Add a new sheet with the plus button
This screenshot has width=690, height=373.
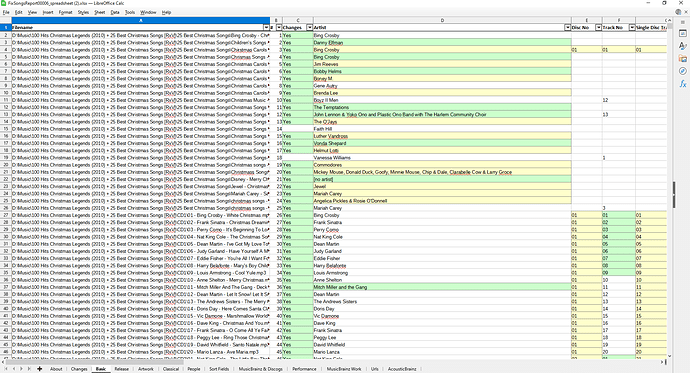pos(40,369)
